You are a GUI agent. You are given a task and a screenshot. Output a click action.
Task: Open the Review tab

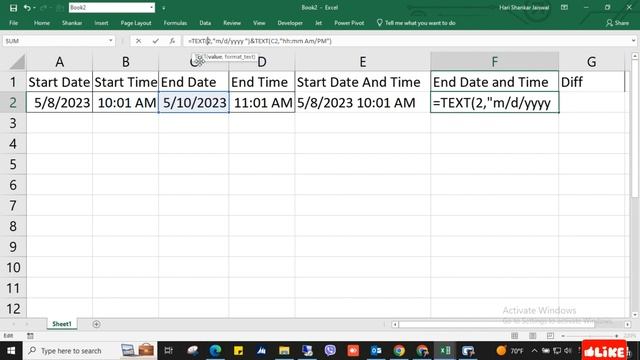click(232, 23)
